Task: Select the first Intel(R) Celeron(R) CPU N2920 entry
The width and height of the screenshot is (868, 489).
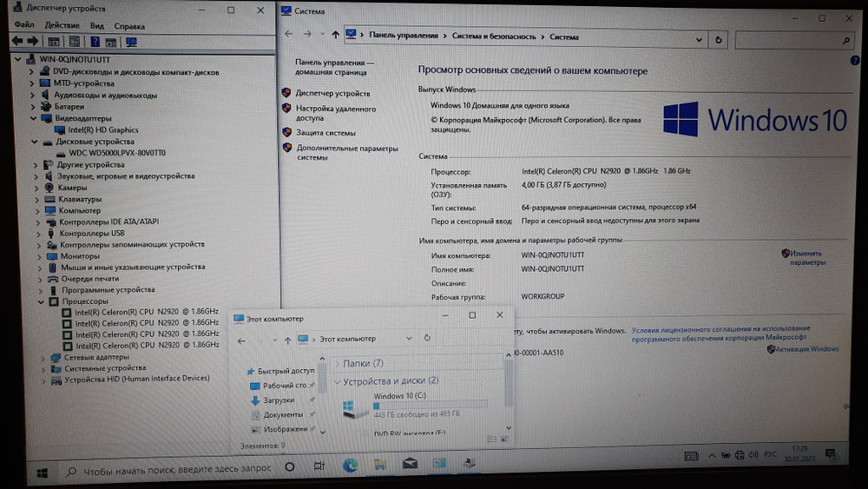Action: click(x=147, y=312)
